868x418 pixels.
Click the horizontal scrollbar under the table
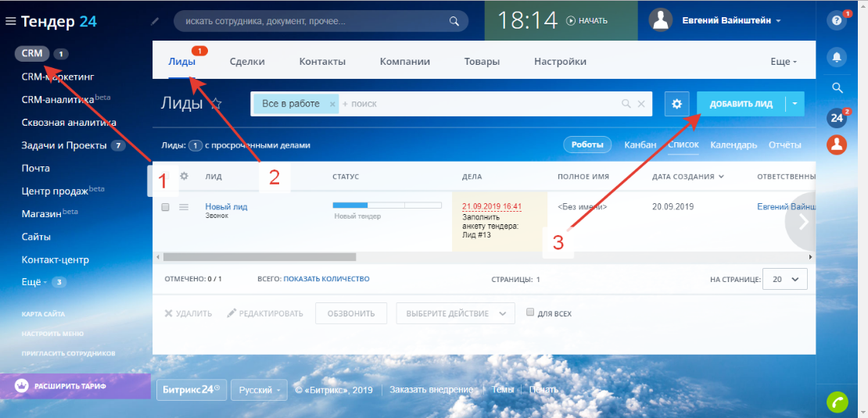pos(260,257)
